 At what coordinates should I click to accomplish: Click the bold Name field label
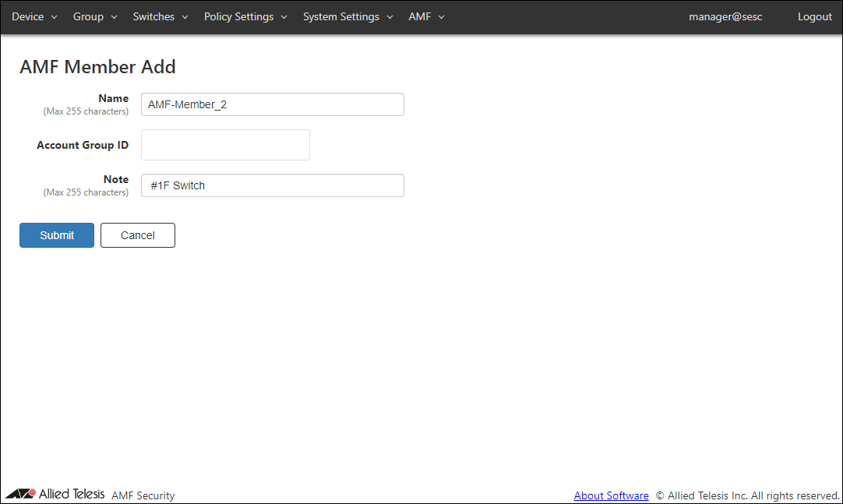pos(113,98)
